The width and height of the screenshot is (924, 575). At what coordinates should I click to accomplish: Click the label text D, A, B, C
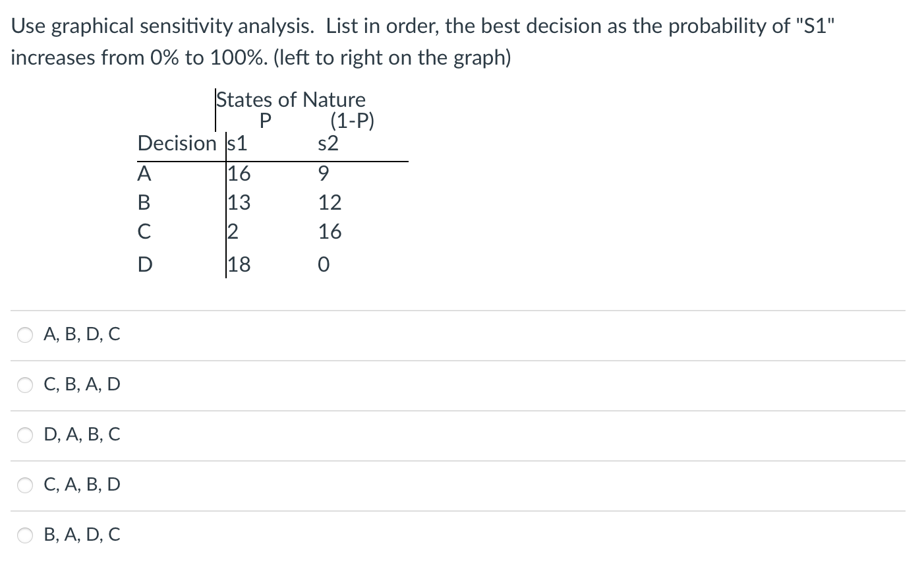tap(81, 435)
